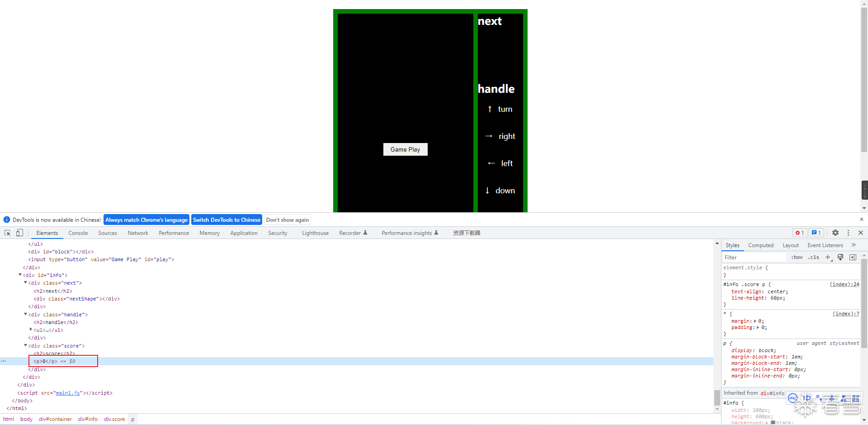Expand the collapsed ul node
Screen dimensions: 868x425
tap(31, 329)
